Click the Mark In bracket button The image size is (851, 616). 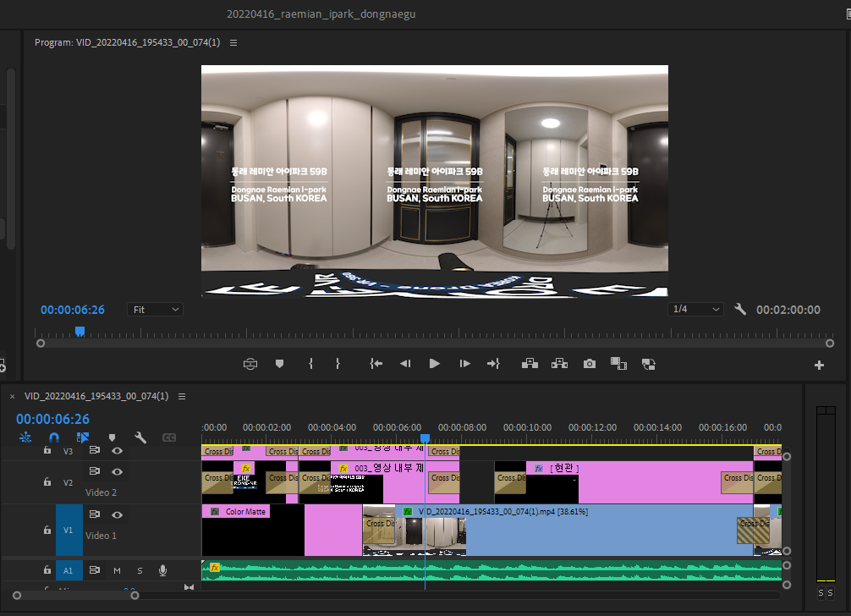tap(310, 364)
